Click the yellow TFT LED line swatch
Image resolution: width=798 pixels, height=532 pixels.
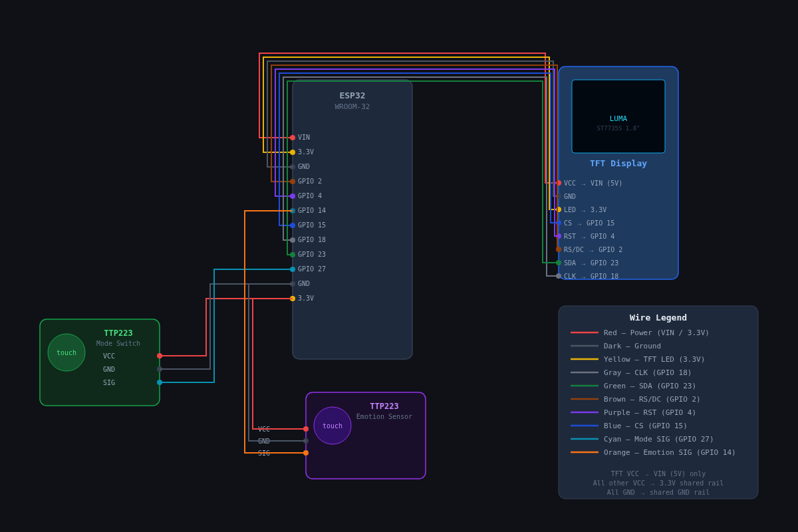585,359
